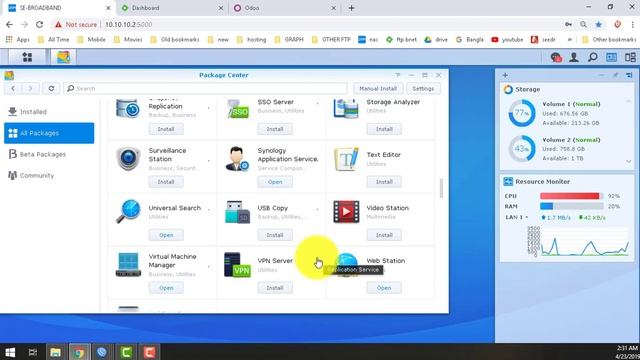The height and width of the screenshot is (360, 640).
Task: Install the Surveillance Station package
Action: tap(166, 182)
